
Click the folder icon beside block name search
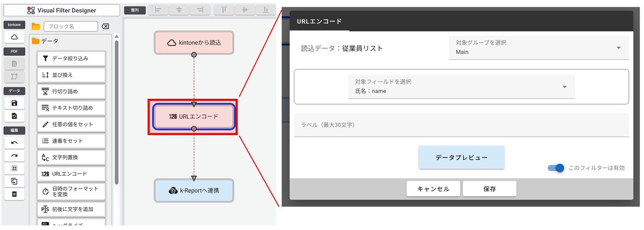coord(36,26)
